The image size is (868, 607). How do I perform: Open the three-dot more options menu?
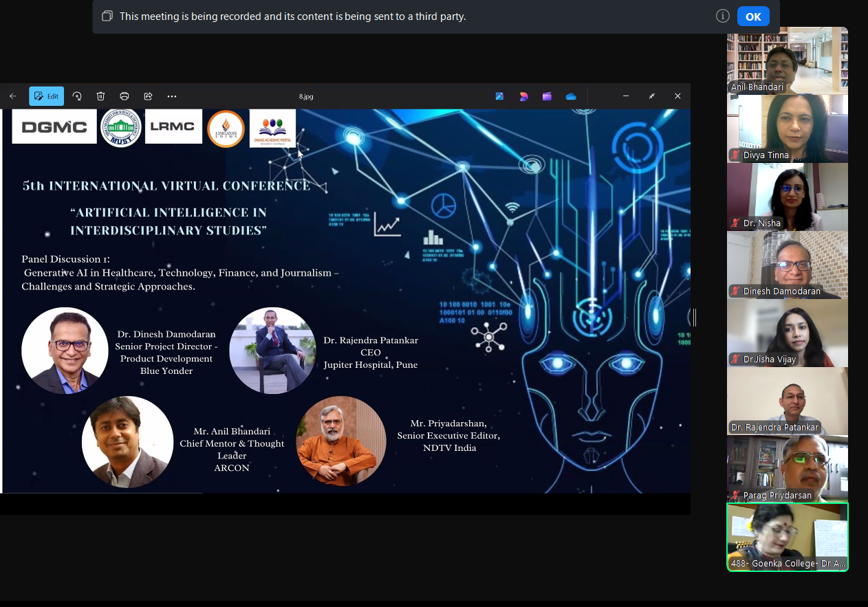click(172, 96)
